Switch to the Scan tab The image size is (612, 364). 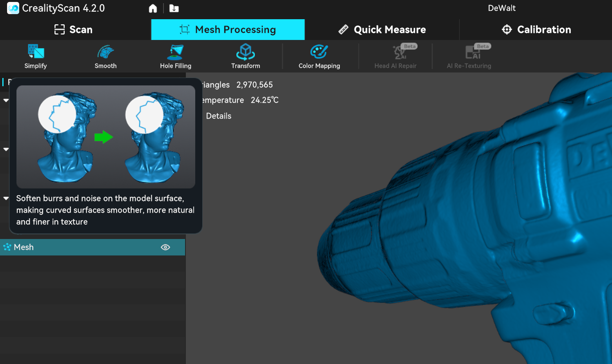coord(74,30)
